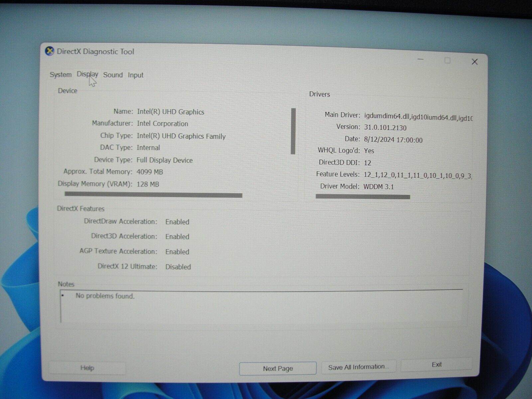532x399 pixels.
Task: Open the Sound tab
Action: pyautogui.click(x=113, y=75)
